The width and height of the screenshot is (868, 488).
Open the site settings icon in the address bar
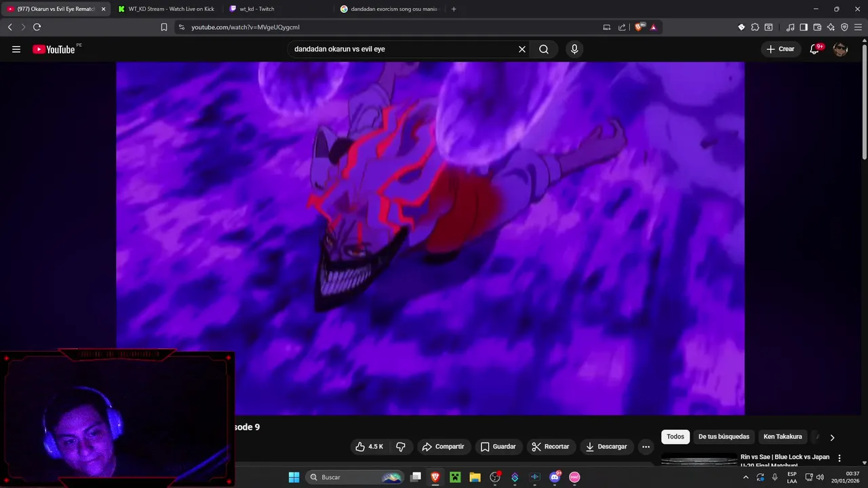[x=181, y=27]
